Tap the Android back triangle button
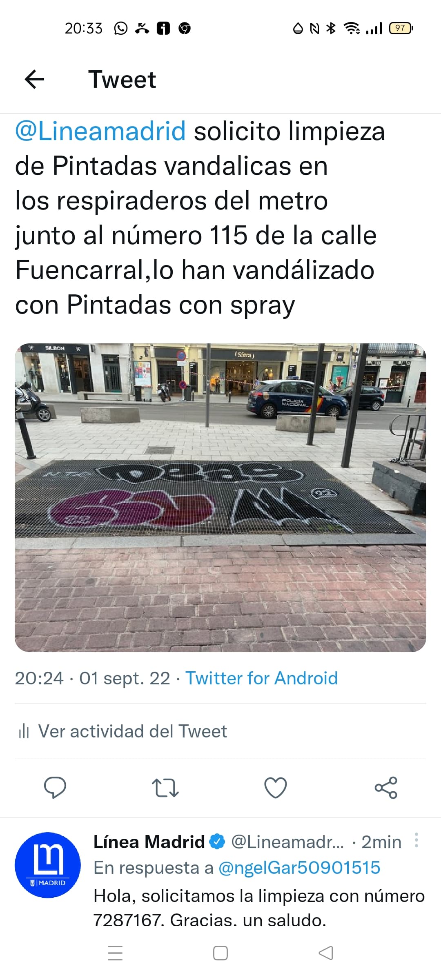 pos(325,953)
